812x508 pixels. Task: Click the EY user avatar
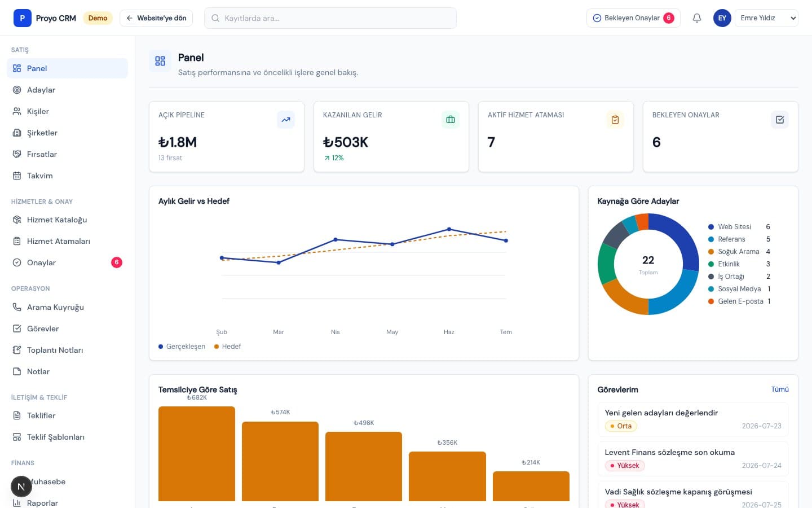coord(722,18)
